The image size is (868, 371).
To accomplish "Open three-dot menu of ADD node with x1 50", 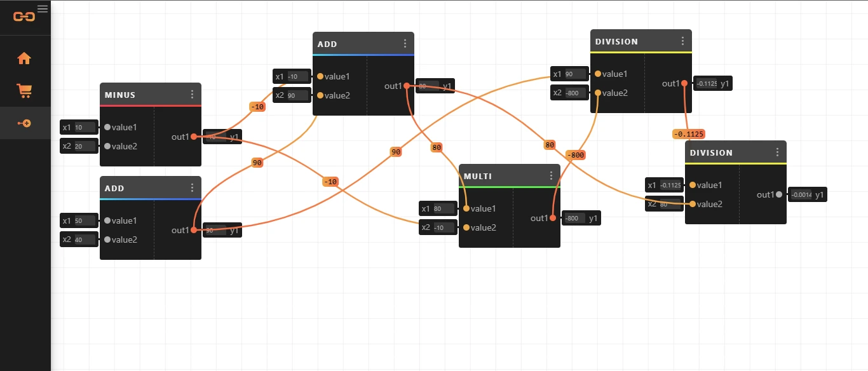I will click(x=192, y=187).
